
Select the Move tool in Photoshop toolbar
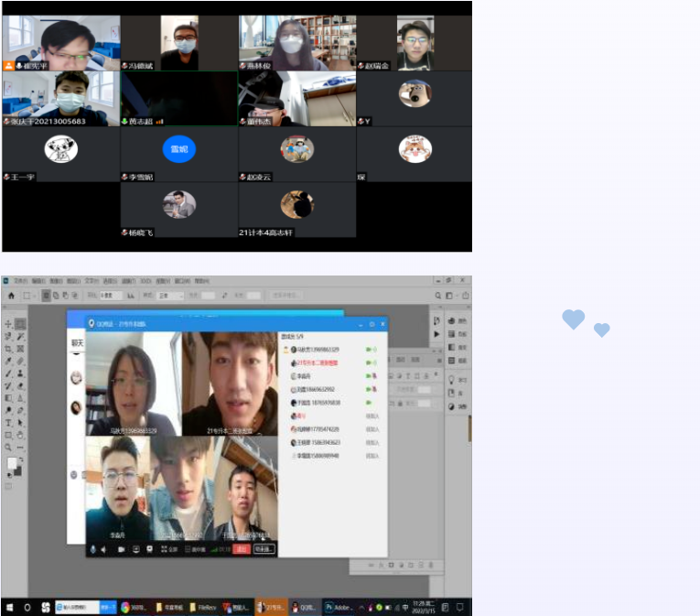[8, 324]
